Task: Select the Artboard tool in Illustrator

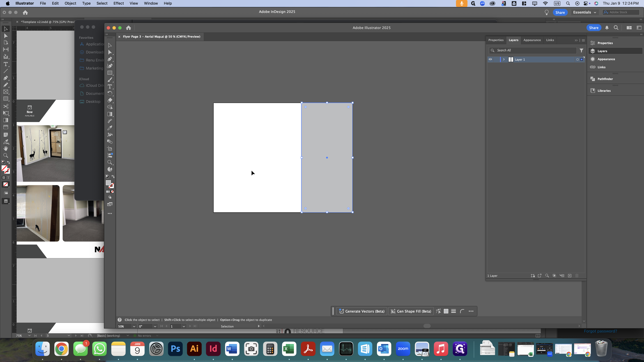Action: [110, 149]
